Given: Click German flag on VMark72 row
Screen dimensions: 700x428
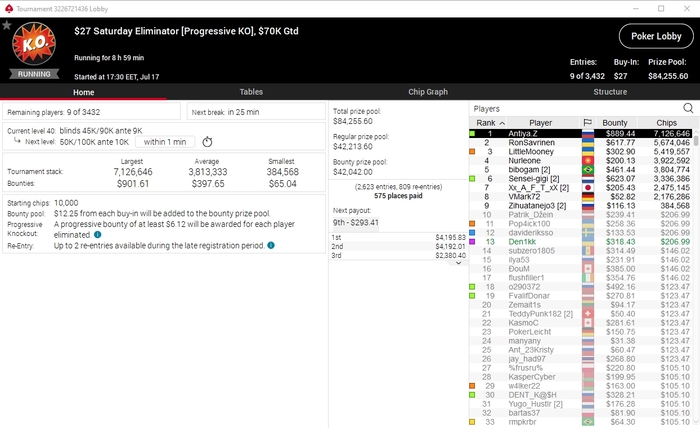Looking at the screenshot, I should click(x=588, y=196).
